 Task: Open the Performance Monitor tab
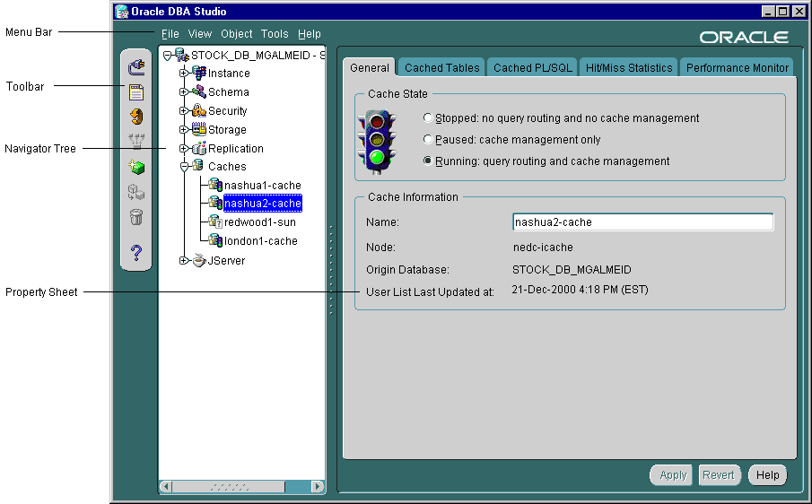(737, 68)
